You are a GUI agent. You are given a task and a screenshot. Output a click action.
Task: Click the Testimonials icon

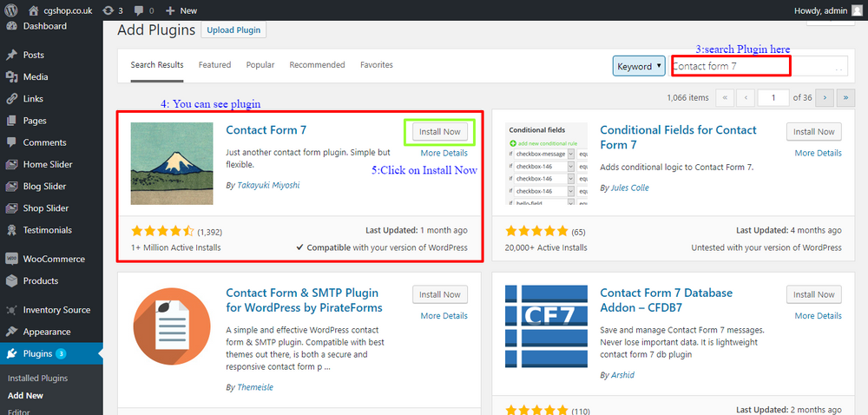(x=11, y=229)
